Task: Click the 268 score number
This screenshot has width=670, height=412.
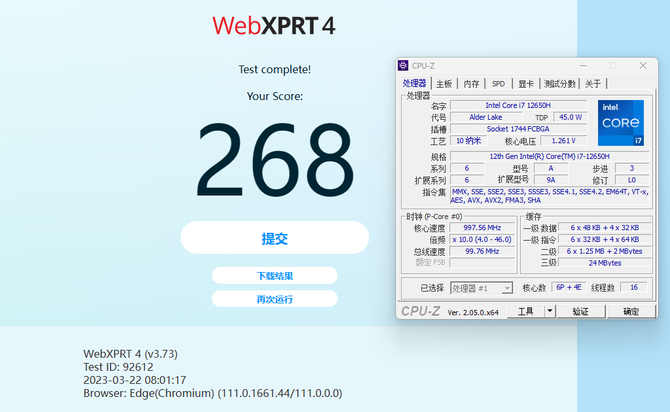Action: (275, 159)
